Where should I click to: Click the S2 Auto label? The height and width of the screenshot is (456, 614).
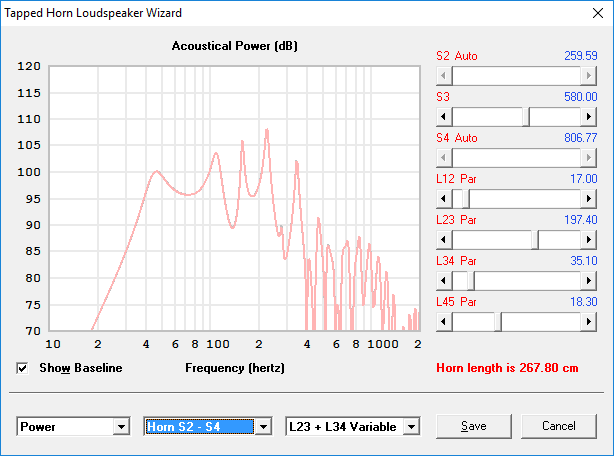pos(457,56)
